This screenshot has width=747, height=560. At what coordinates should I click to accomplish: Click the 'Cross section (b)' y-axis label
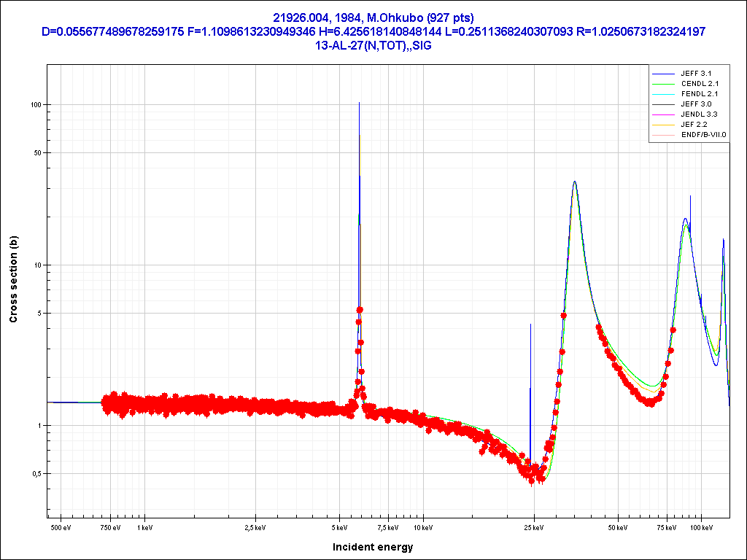(13, 280)
